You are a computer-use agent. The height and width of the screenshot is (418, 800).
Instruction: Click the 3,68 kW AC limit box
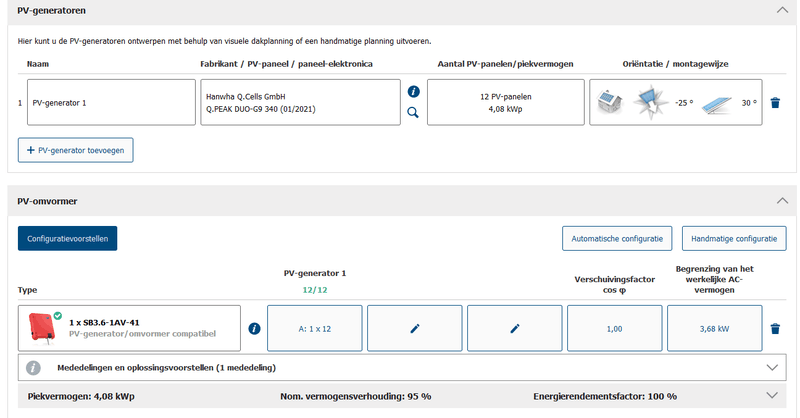[x=715, y=329]
